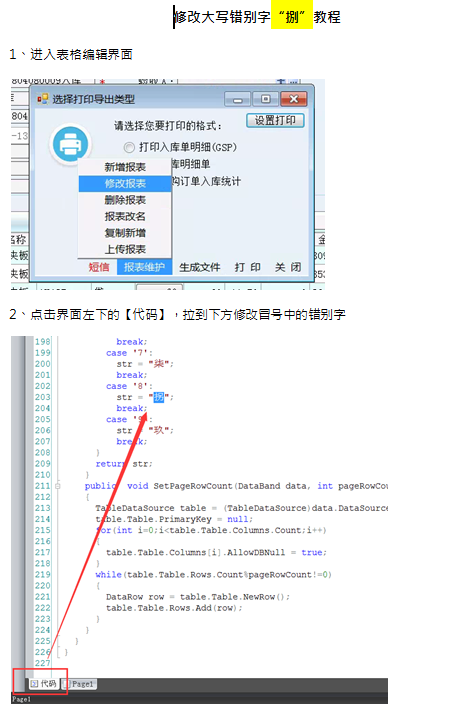This screenshot has height=721, width=474.
Task: Click the Page1 tab document icon
Action: [67, 684]
